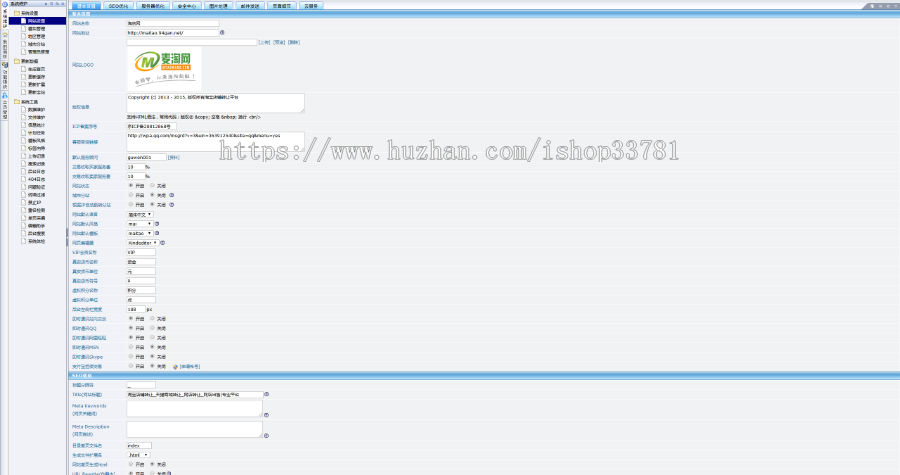This screenshot has height=475, width=900.
Task: Click the bracketed link next to gawen001
Action: [x=173, y=157]
